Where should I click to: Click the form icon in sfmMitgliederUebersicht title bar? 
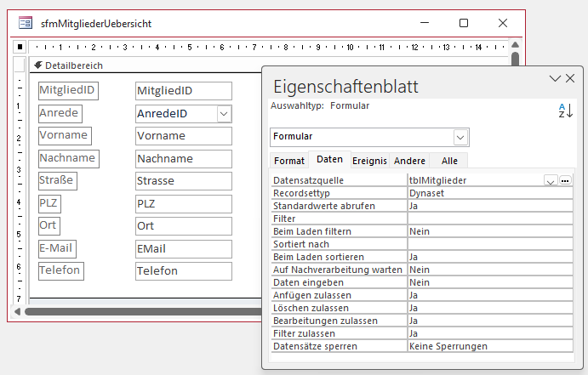tap(26, 23)
